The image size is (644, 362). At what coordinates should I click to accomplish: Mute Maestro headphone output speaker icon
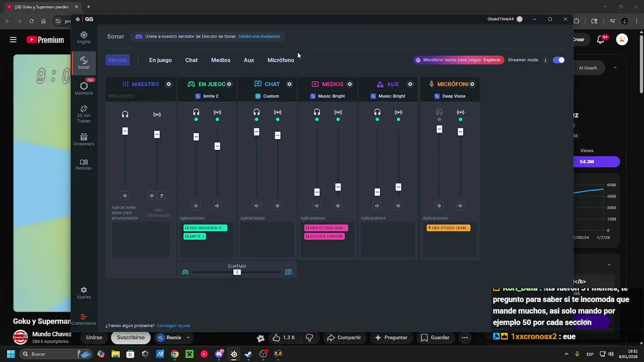125,196
